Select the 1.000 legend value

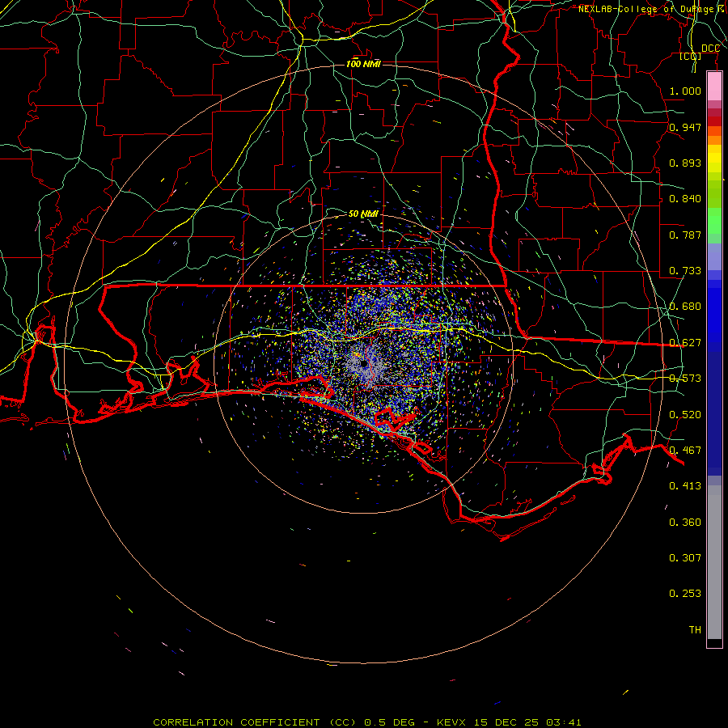coord(685,91)
